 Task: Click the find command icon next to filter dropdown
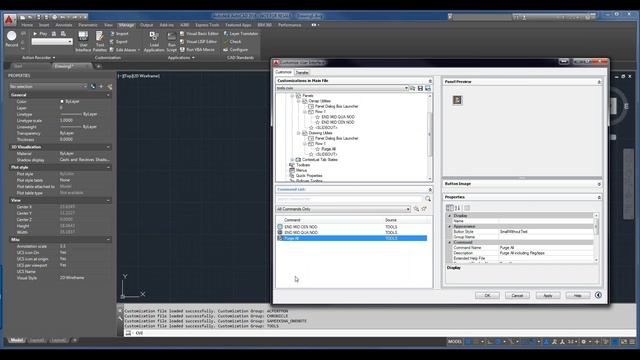tap(416, 209)
